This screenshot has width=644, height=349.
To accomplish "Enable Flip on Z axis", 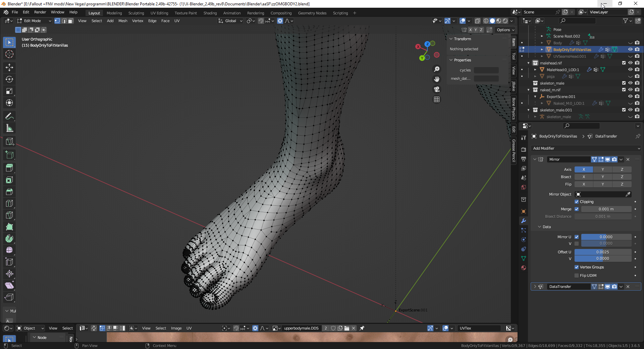I will (x=622, y=184).
